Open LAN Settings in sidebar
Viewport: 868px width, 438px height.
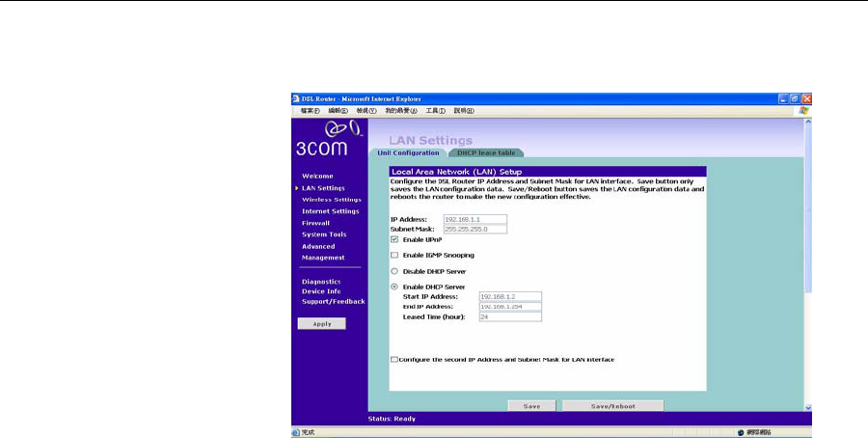pos(323,188)
